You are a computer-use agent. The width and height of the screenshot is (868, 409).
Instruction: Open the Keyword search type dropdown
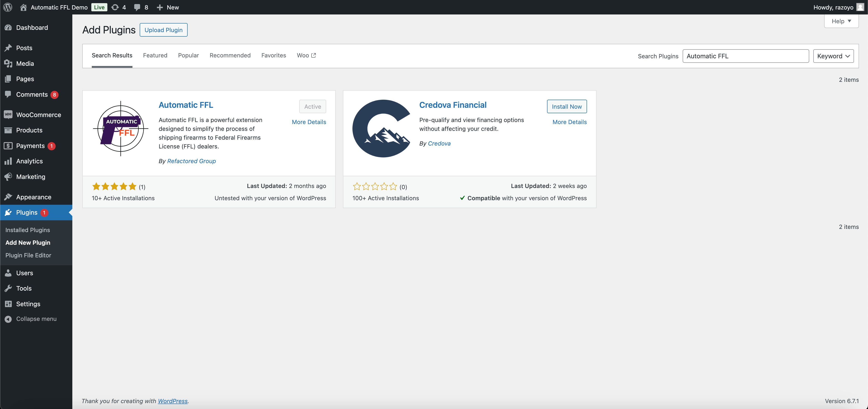click(833, 56)
